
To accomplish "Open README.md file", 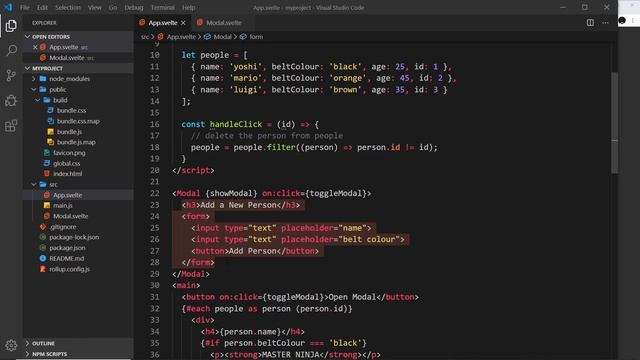I will [67, 258].
